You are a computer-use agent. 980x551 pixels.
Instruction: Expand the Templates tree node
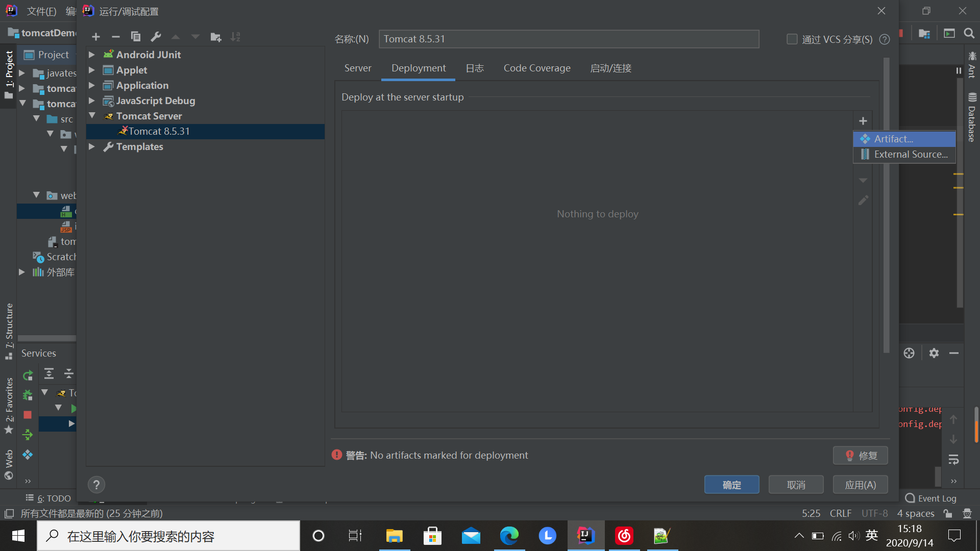pos(92,146)
